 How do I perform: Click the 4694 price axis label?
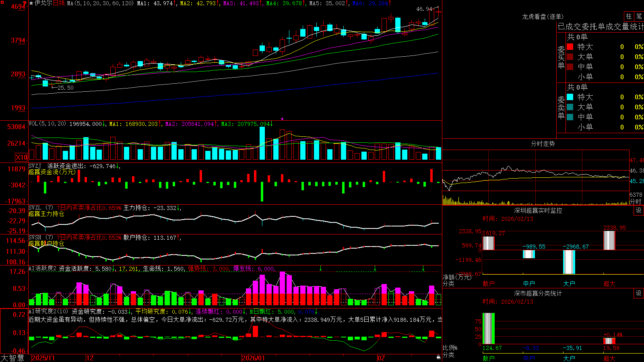pyautogui.click(x=18, y=6)
